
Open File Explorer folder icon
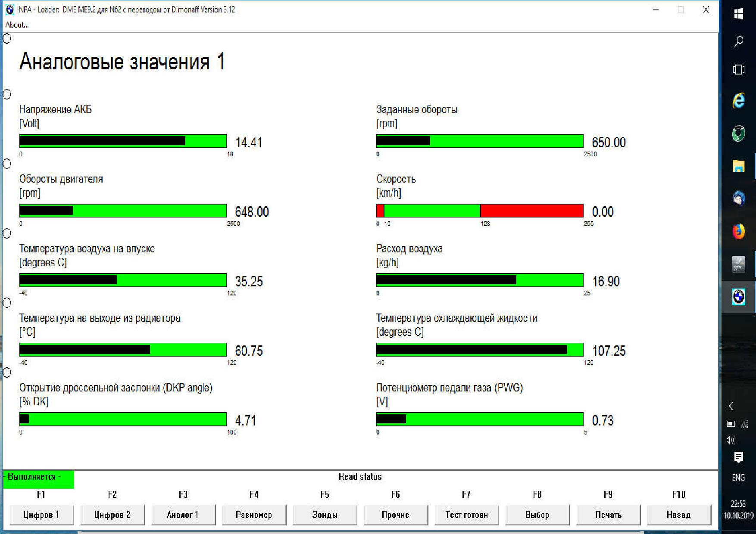tap(738, 166)
